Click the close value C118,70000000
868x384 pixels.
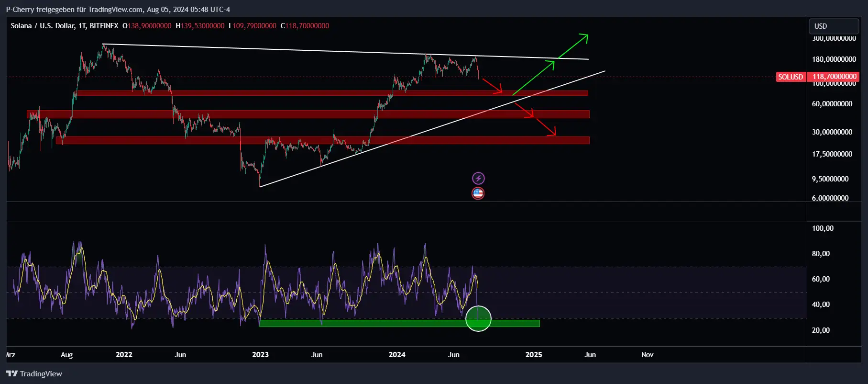305,26
